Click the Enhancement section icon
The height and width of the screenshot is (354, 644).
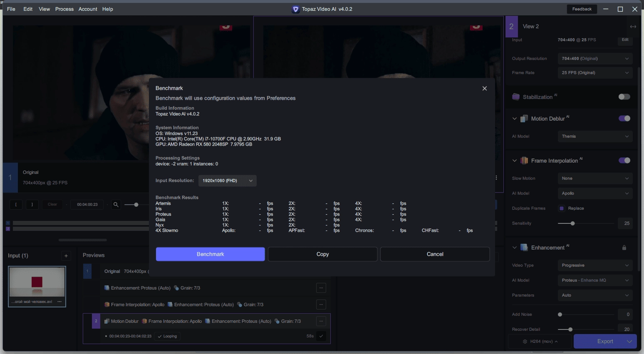click(x=524, y=248)
